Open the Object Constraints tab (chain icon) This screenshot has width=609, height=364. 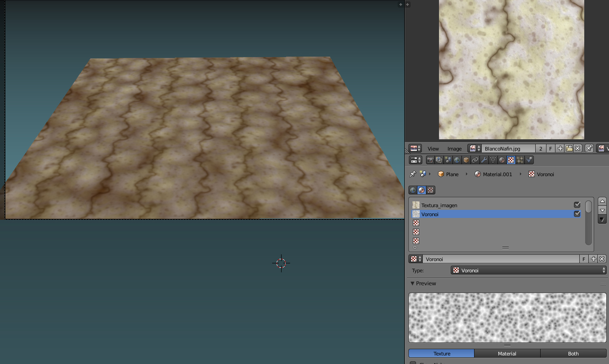475,160
